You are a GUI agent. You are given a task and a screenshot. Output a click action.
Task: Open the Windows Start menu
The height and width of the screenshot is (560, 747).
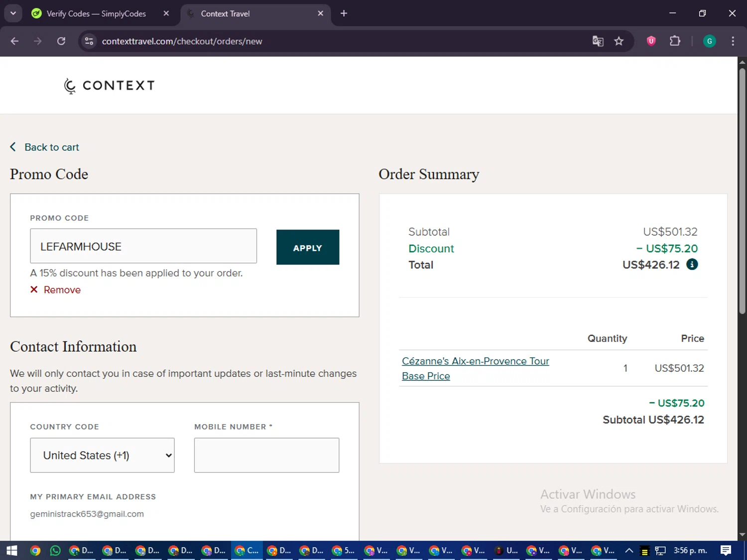pos(11,550)
